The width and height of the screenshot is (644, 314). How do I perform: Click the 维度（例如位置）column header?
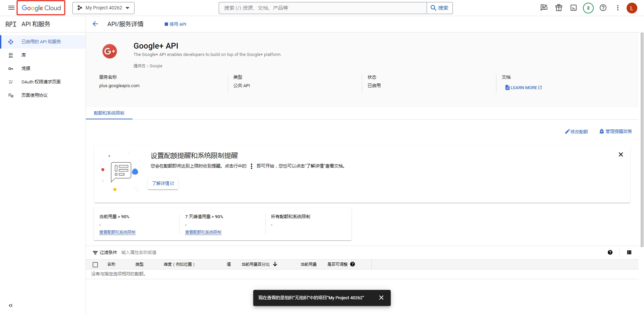tap(179, 264)
